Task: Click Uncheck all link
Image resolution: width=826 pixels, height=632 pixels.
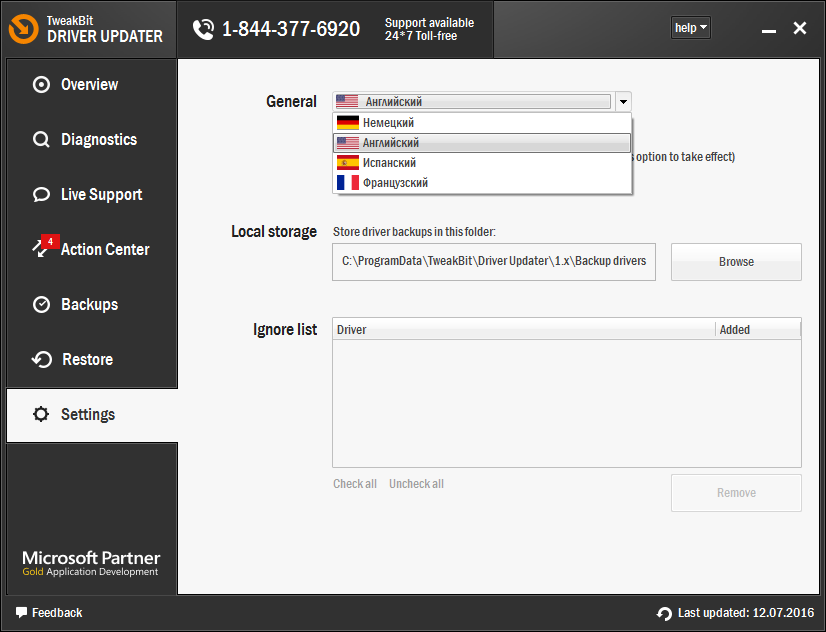Action: 416,484
